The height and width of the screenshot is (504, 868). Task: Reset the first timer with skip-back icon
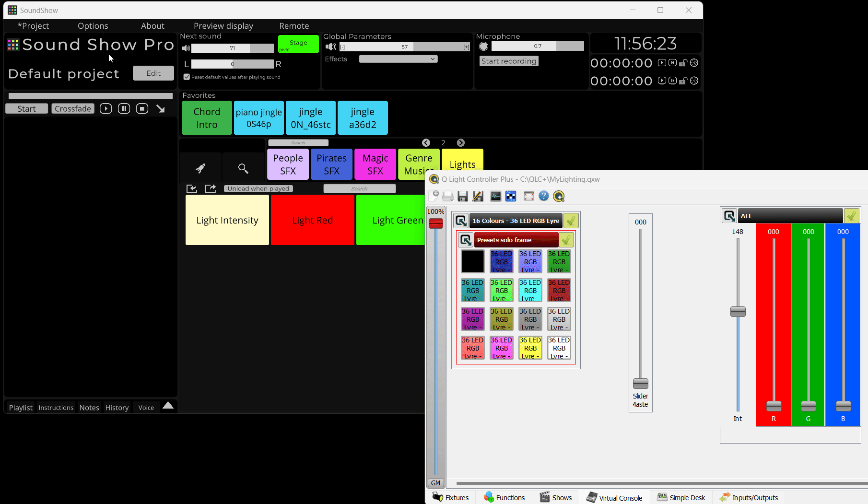pos(673,63)
